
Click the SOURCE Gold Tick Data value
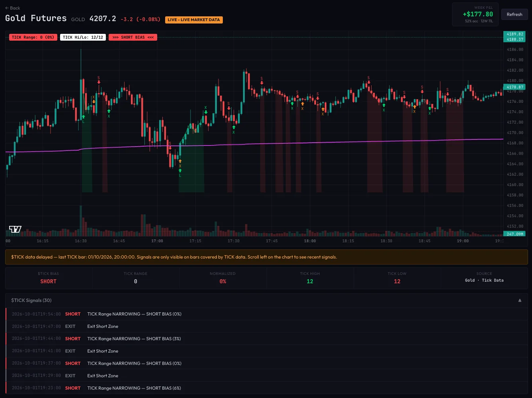pos(484,280)
